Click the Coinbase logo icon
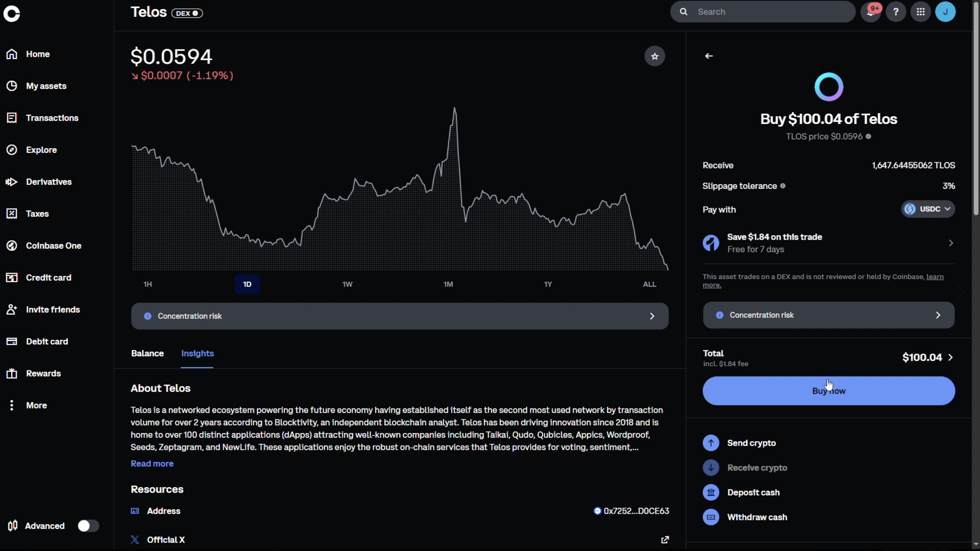The height and width of the screenshot is (551, 980). click(11, 14)
